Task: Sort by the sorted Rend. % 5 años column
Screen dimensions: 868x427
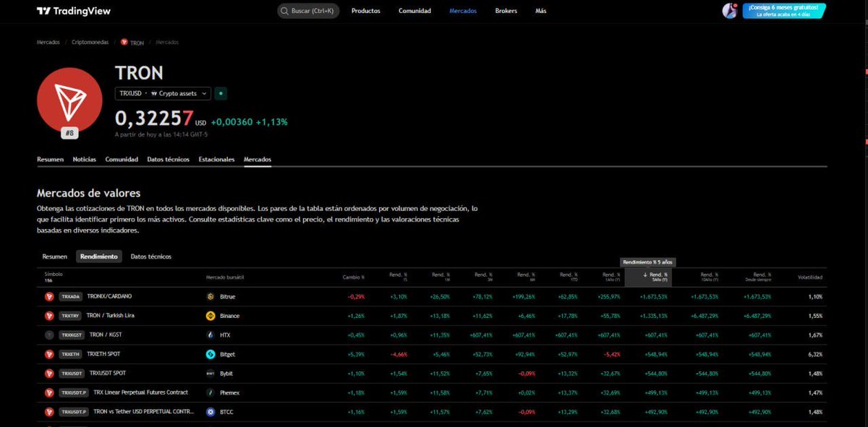Action: coord(648,277)
